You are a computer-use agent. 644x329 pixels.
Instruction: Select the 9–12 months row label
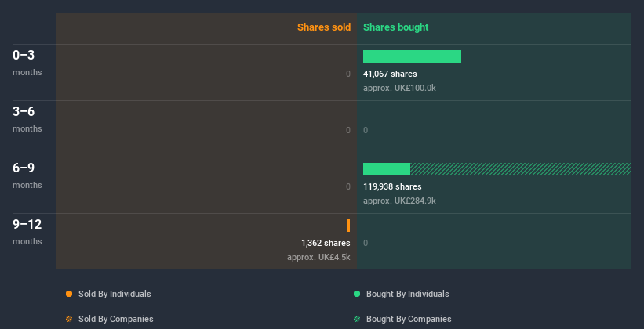tap(27, 232)
